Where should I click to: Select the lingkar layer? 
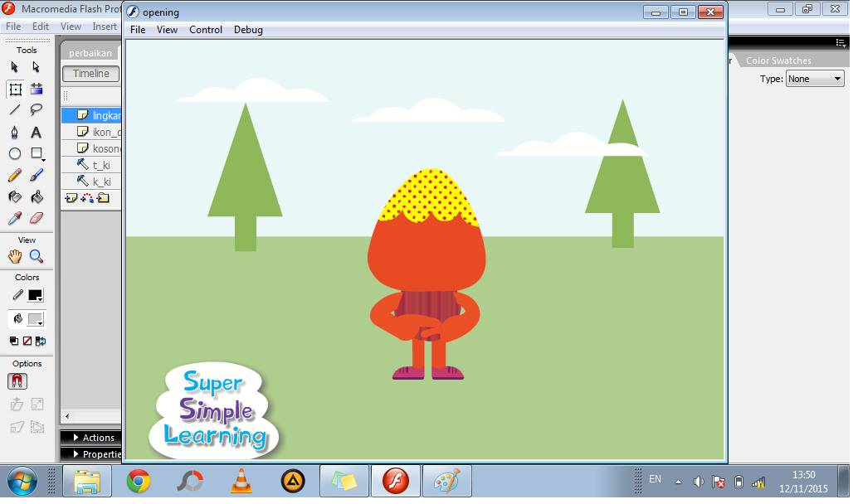pyautogui.click(x=91, y=115)
